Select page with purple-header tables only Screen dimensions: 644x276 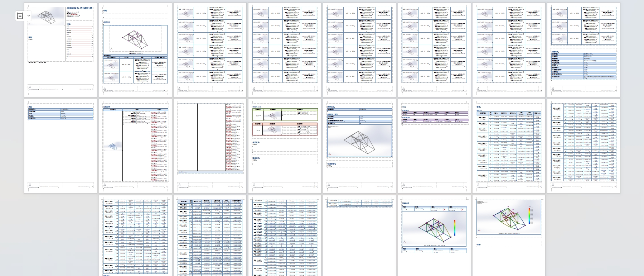434,146
